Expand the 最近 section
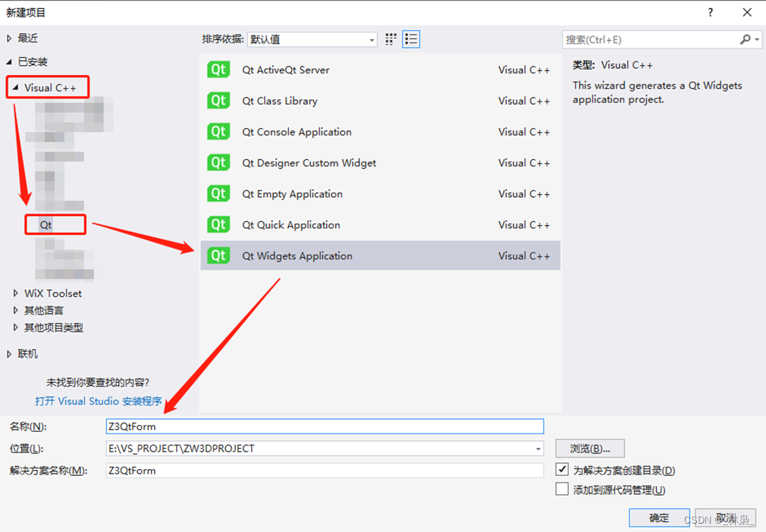This screenshot has width=766, height=532. 9,38
